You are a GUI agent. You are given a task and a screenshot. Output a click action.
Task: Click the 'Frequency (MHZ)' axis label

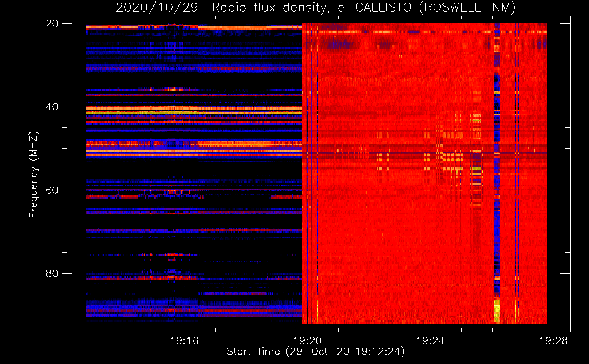(33, 174)
